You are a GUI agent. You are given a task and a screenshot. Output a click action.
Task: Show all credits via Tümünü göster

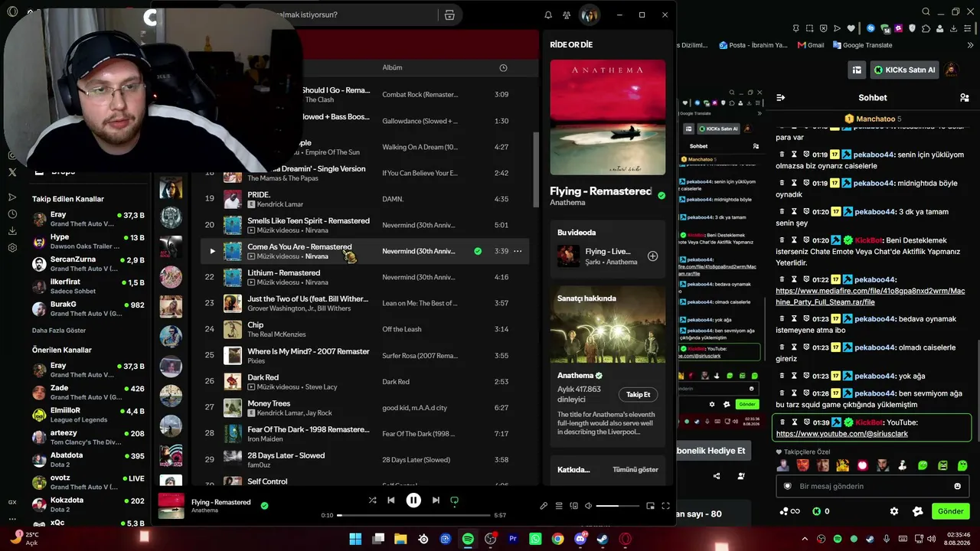coord(635,470)
